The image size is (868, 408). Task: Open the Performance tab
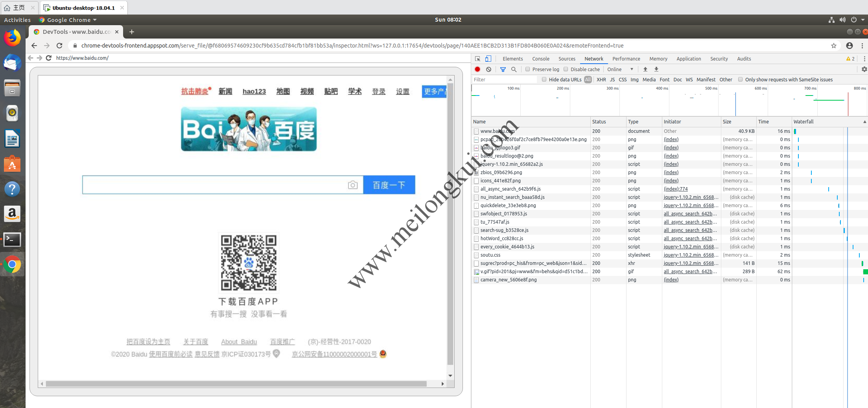[x=626, y=59]
